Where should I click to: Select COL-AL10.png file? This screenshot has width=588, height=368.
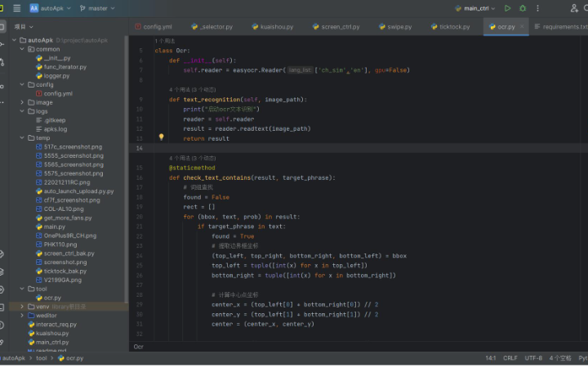(x=60, y=209)
